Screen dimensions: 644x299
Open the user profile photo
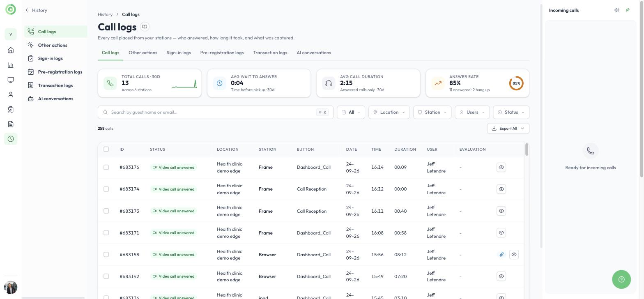click(x=11, y=287)
